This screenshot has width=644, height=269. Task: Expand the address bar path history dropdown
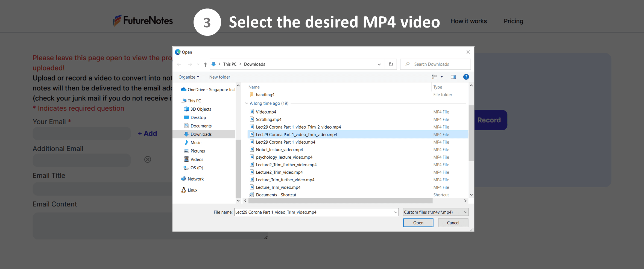(x=379, y=64)
